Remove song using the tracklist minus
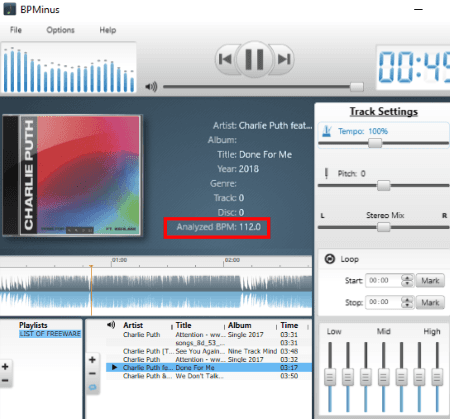 pyautogui.click(x=92, y=374)
